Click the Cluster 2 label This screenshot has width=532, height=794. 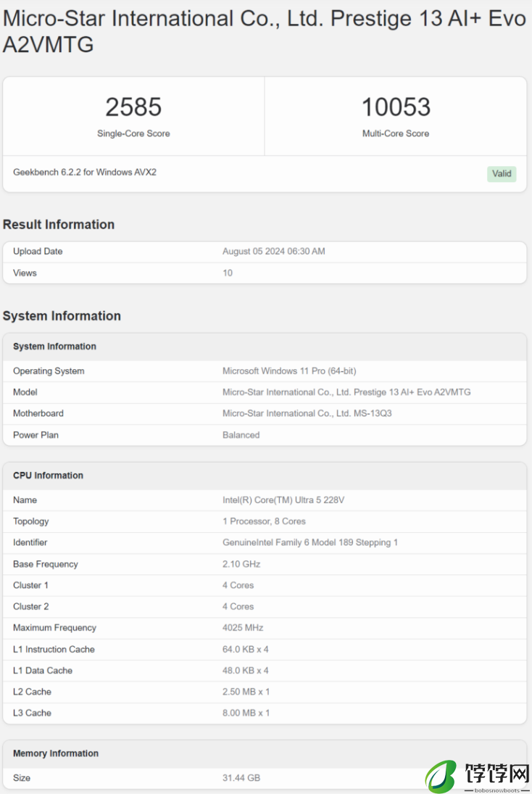pyautogui.click(x=31, y=607)
